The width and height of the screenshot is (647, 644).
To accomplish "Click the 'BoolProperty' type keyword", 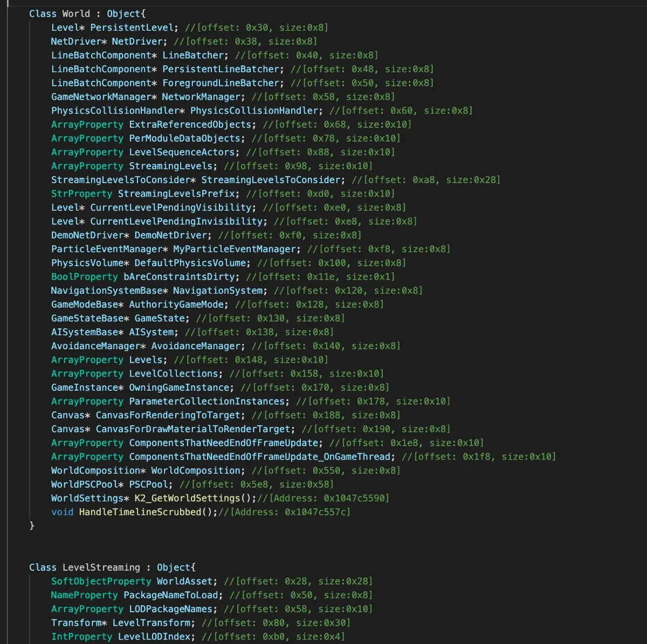I will pos(84,276).
